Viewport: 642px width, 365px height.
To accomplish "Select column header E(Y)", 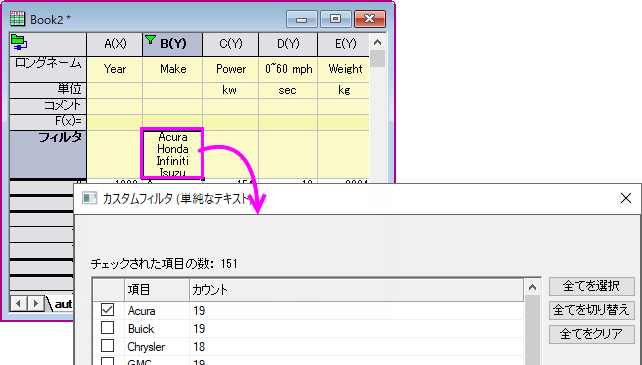I will [343, 44].
